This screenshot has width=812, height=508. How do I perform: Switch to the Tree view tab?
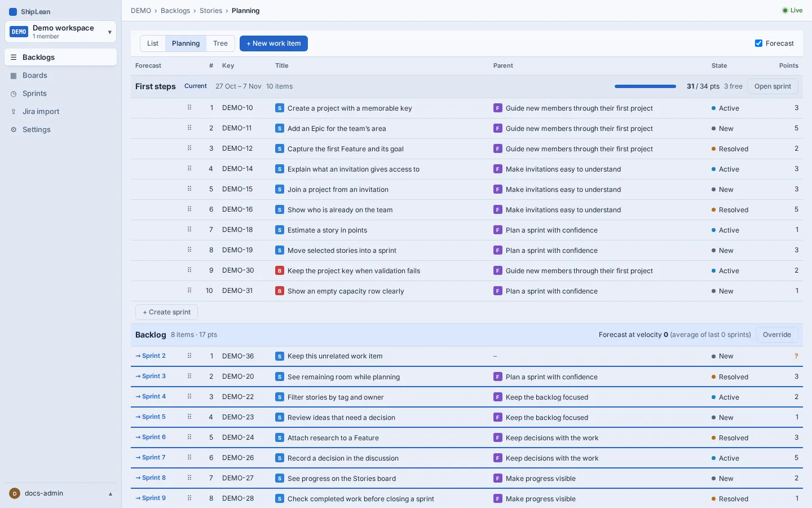220,43
